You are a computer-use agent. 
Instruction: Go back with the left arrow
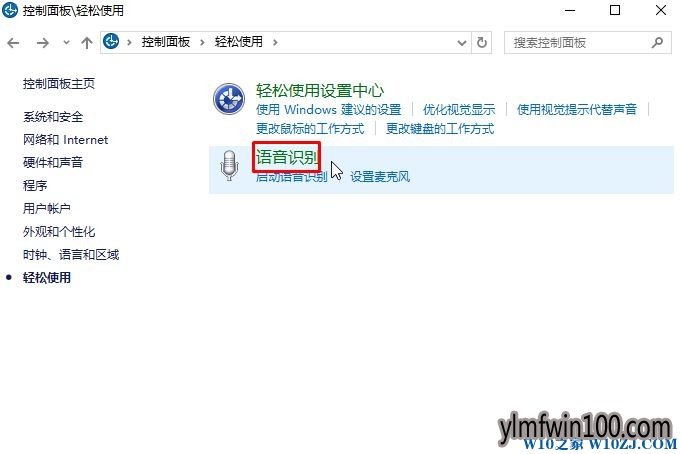tap(13, 43)
